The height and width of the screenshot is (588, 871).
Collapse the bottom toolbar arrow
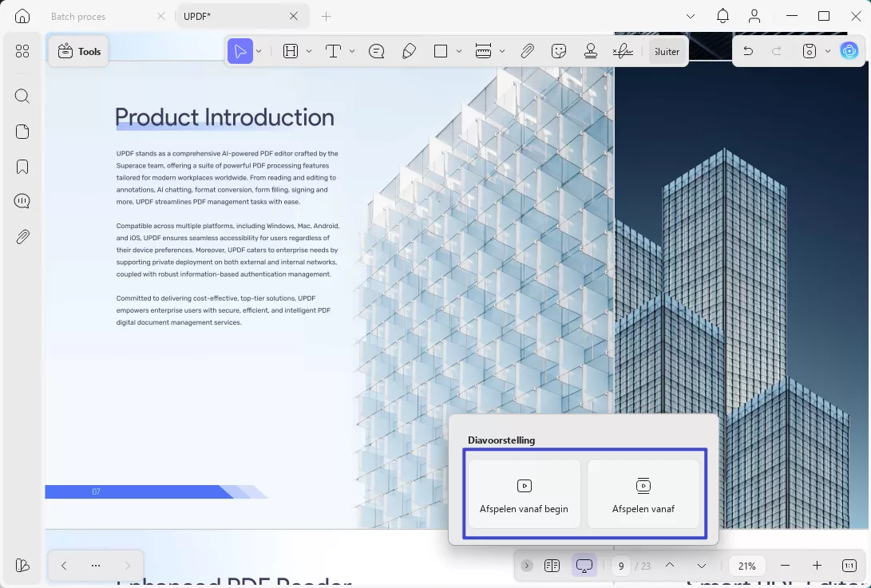click(527, 566)
